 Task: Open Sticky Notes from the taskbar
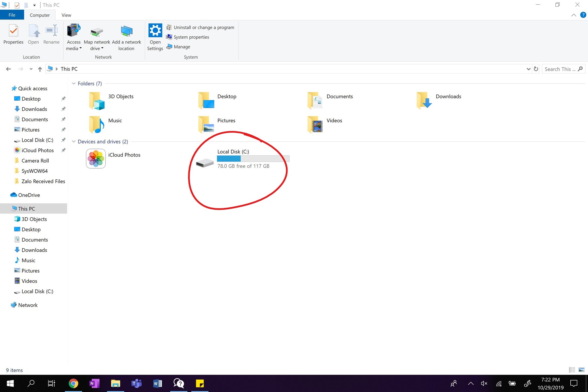[200, 383]
